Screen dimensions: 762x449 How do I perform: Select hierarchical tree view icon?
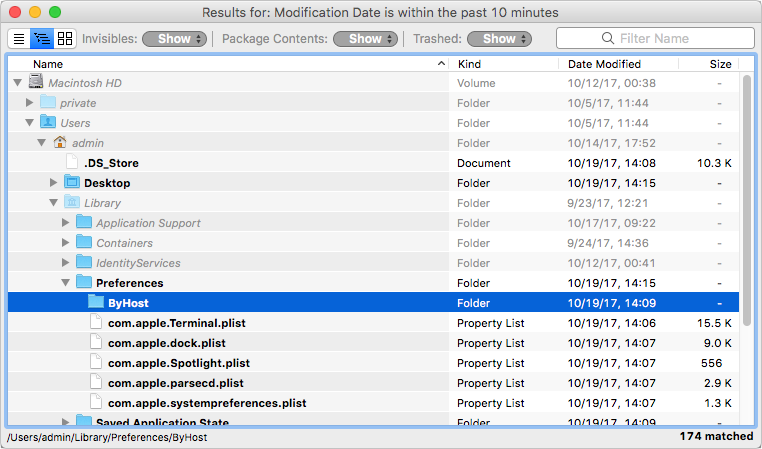tap(41, 39)
